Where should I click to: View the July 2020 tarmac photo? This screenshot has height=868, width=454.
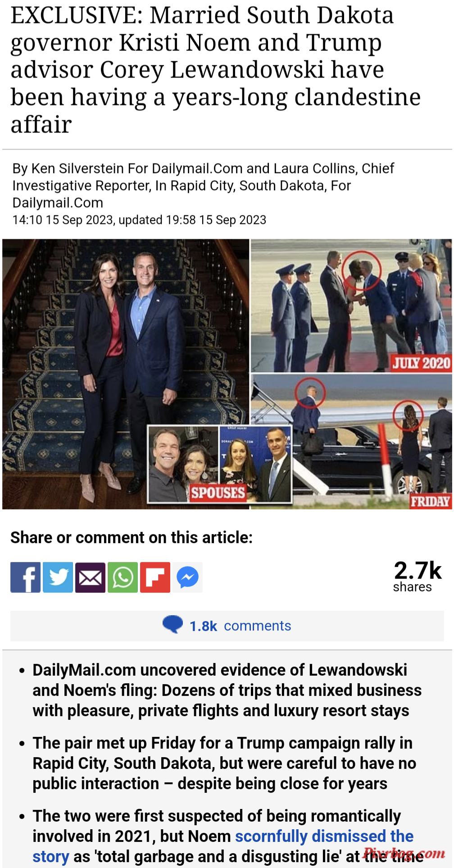351,306
